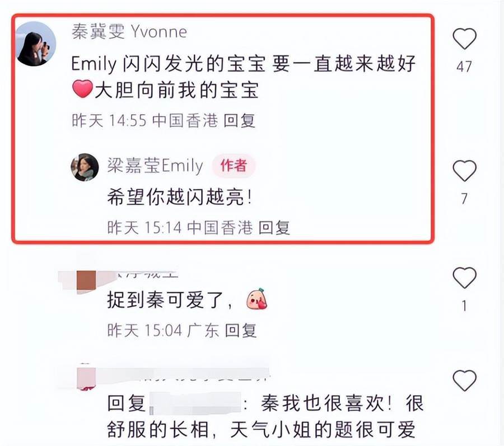Click the 作者 author badge
Image resolution: width=504 pixels, height=446 pixels.
coord(234,166)
